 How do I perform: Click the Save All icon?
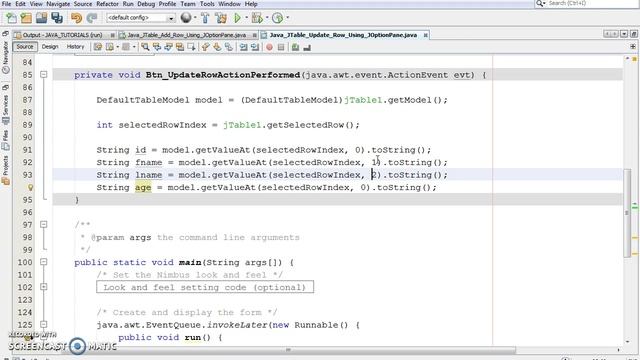click(x=57, y=18)
